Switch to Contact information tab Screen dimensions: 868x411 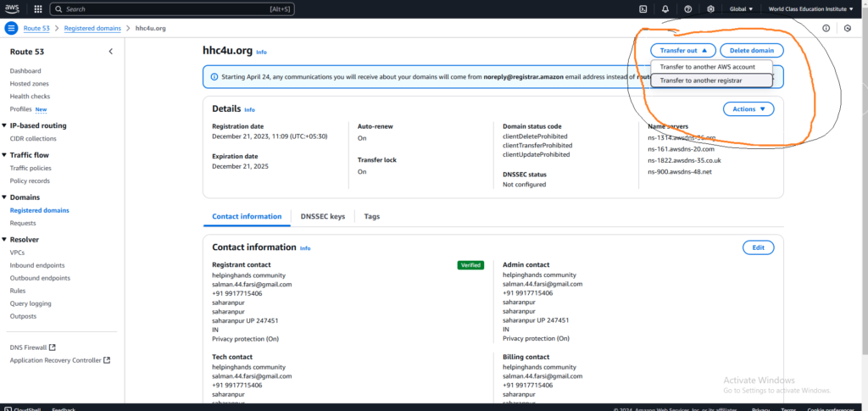pos(247,216)
